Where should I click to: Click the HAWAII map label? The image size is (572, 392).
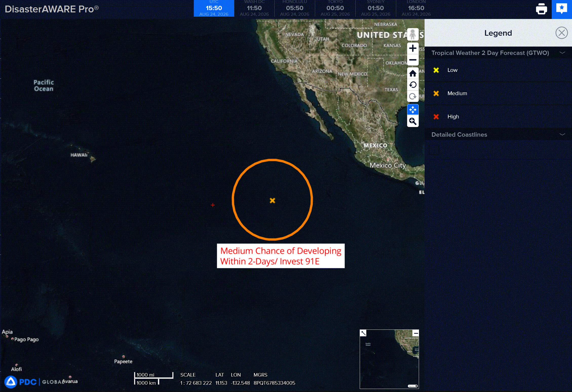coord(79,155)
